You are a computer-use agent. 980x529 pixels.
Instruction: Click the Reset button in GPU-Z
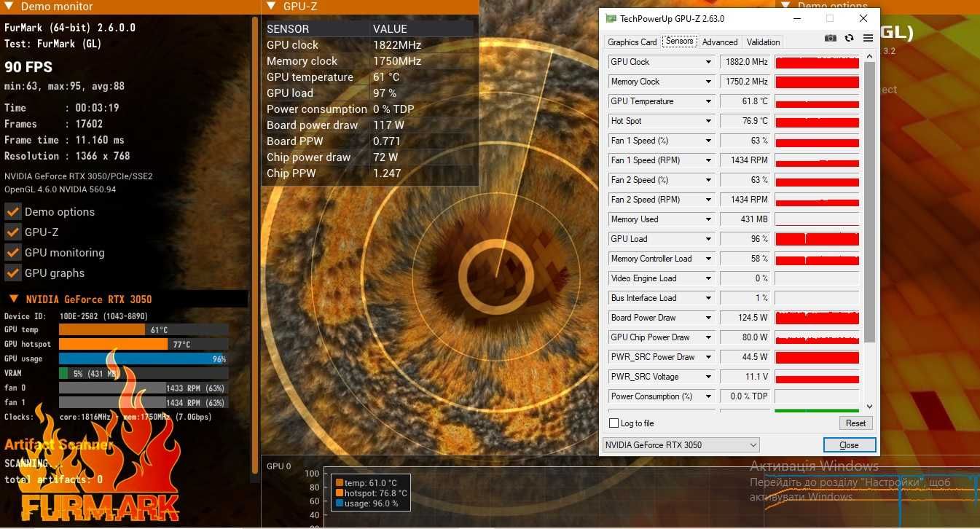pos(855,423)
